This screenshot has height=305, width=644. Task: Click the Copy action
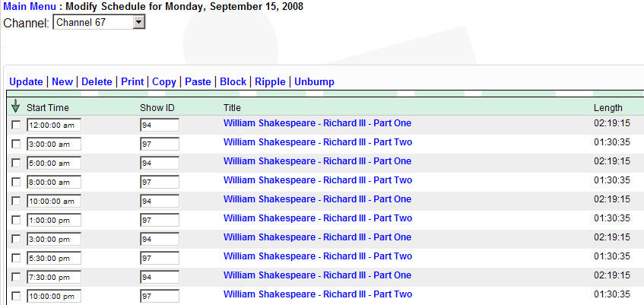coord(164,81)
